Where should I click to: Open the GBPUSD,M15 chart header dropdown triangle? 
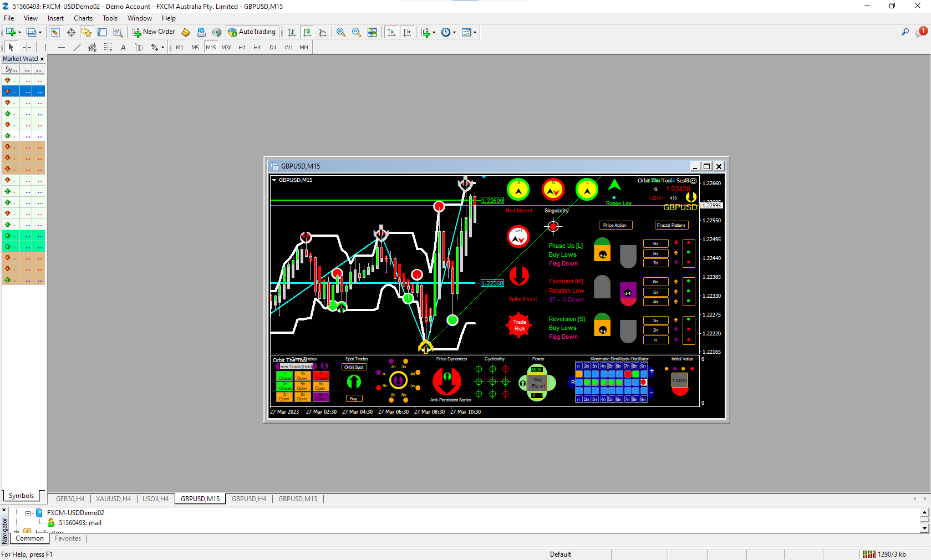(x=274, y=180)
